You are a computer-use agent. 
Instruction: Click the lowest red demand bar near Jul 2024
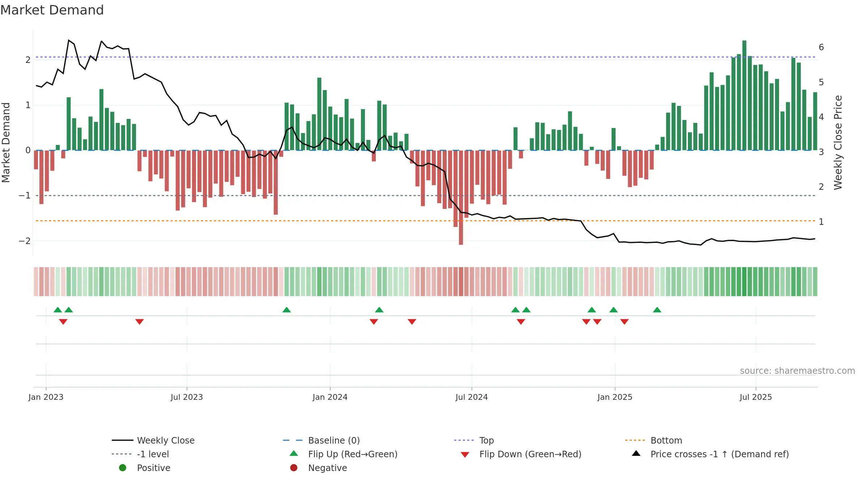coord(461,198)
